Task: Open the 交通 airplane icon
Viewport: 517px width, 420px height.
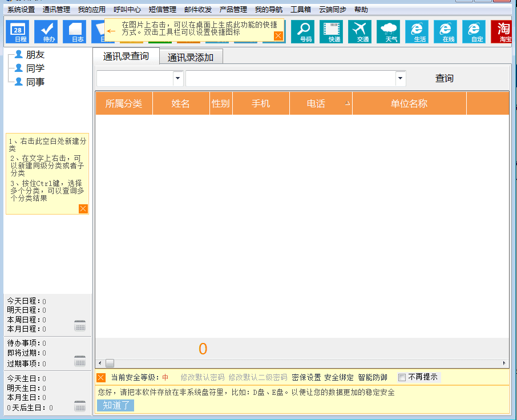Action: click(x=360, y=31)
